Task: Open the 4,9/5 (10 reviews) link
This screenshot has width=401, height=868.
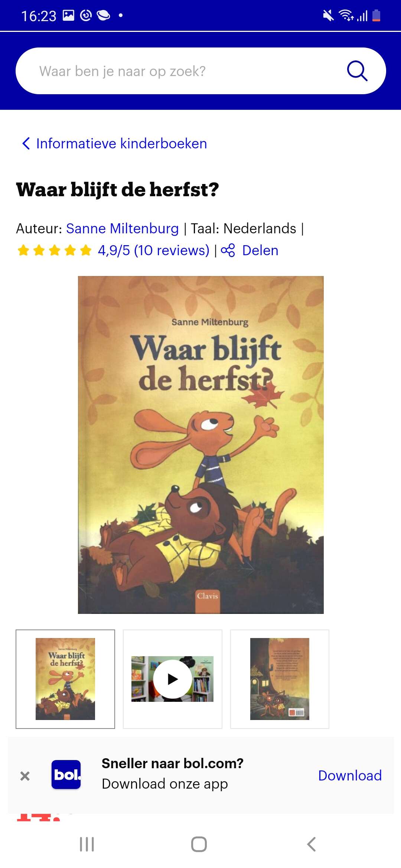Action: point(154,250)
